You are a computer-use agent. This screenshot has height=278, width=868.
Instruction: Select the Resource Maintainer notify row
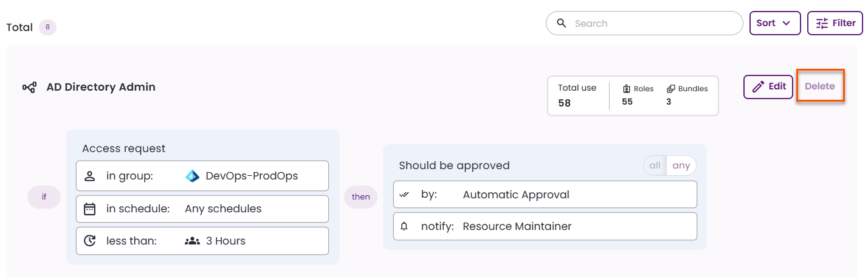545,226
